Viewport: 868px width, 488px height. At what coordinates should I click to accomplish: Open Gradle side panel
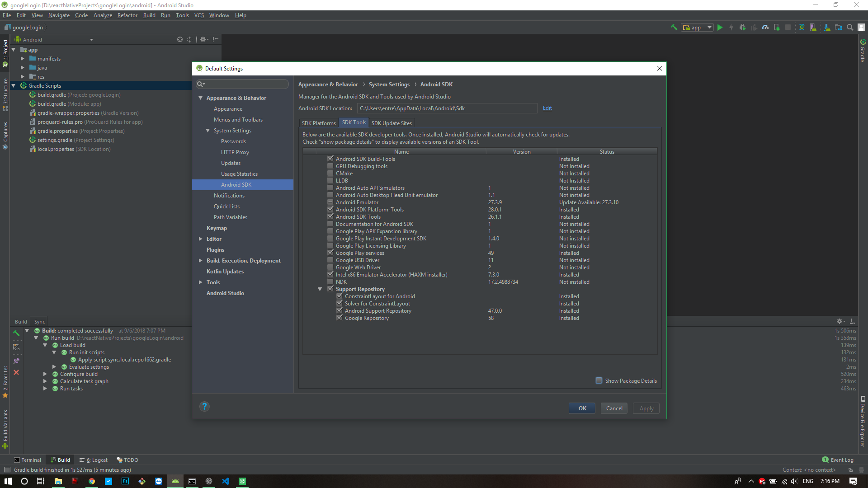(863, 50)
